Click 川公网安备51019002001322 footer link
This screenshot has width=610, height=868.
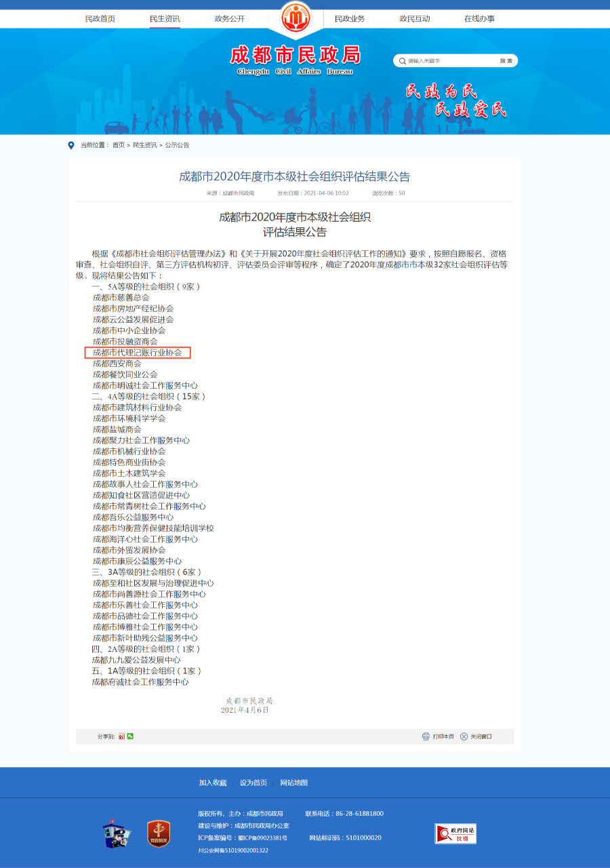pos(233,850)
